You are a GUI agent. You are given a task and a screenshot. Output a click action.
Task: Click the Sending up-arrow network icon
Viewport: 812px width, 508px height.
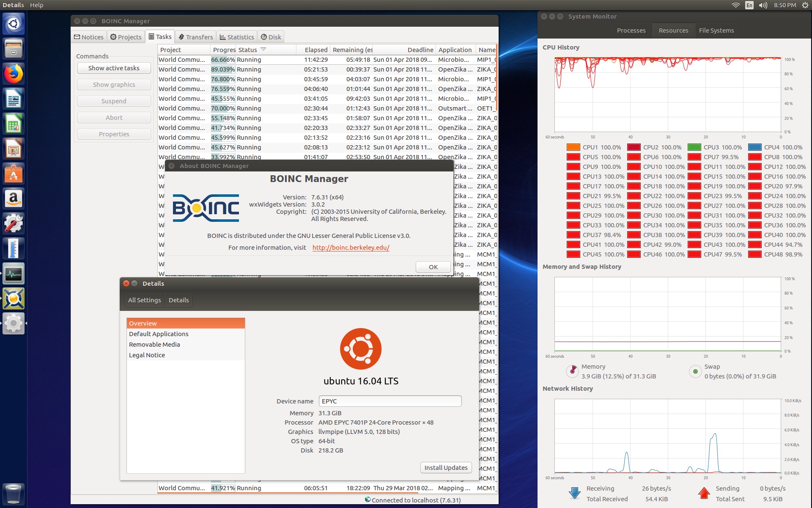pos(704,493)
